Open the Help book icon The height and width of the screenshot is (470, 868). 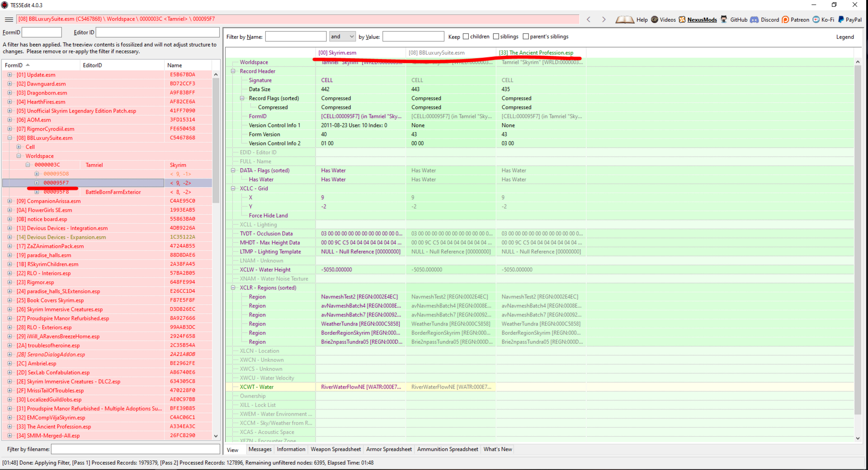tap(624, 19)
